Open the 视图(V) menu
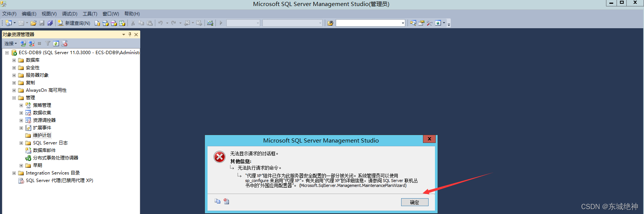 49,14
